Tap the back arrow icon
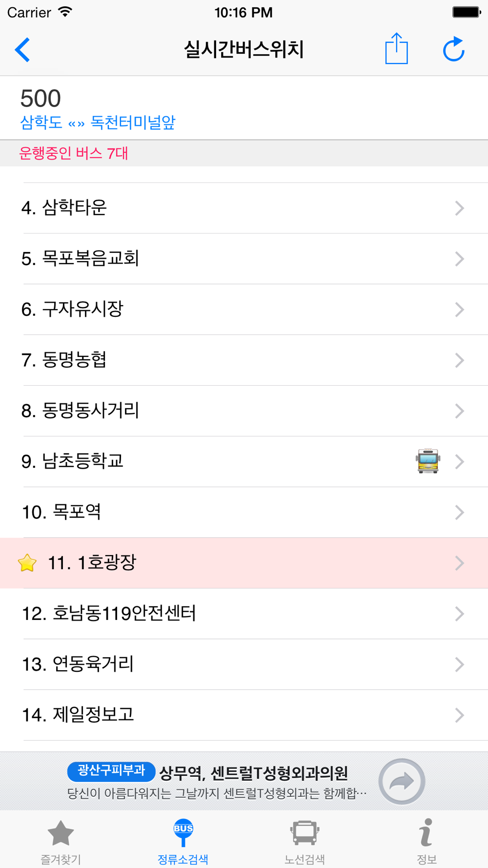 (22, 50)
